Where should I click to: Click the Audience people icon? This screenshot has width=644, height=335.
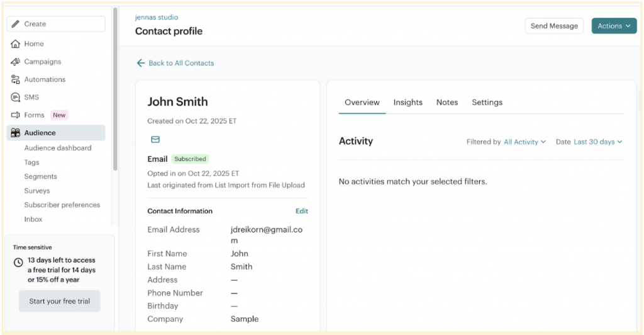tap(15, 133)
